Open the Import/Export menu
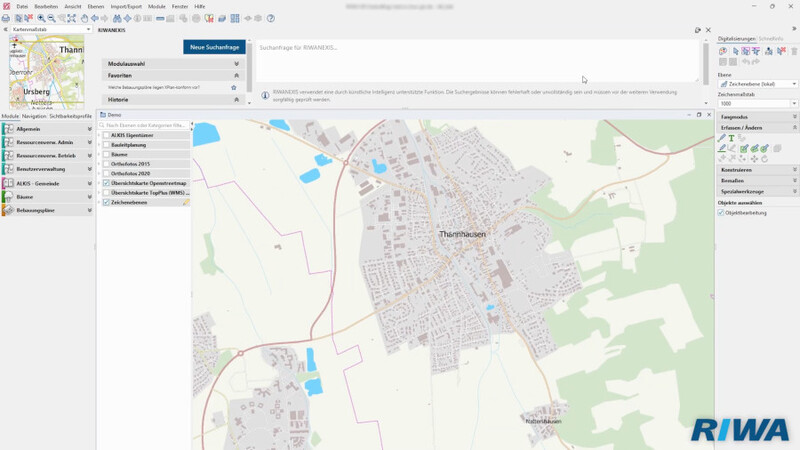800x450 pixels. pos(126,7)
